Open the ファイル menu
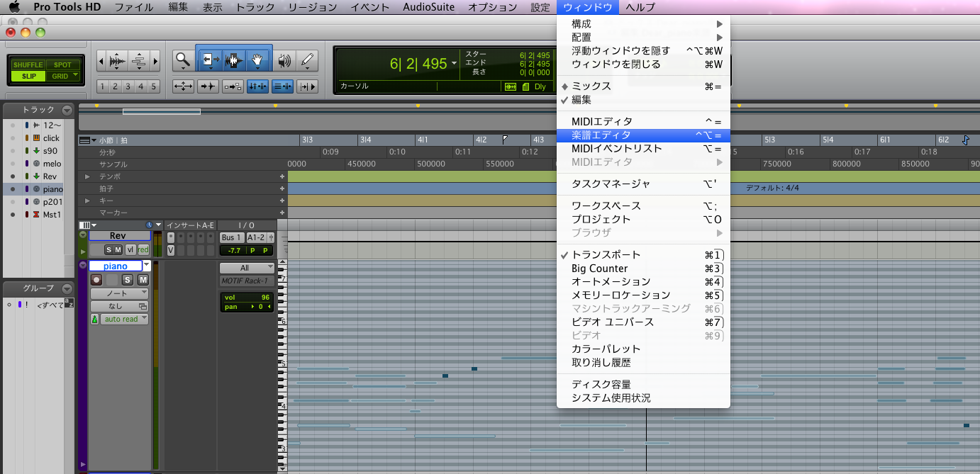 (133, 7)
